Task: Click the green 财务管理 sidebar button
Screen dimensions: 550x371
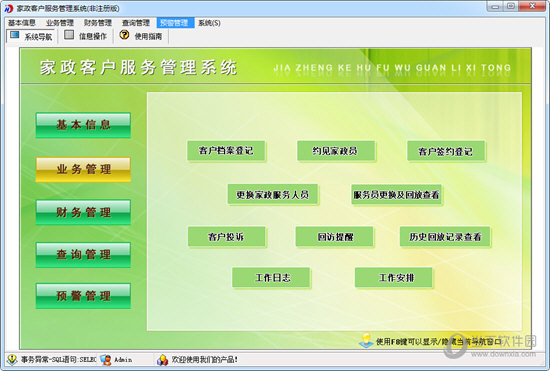Action: (83, 213)
